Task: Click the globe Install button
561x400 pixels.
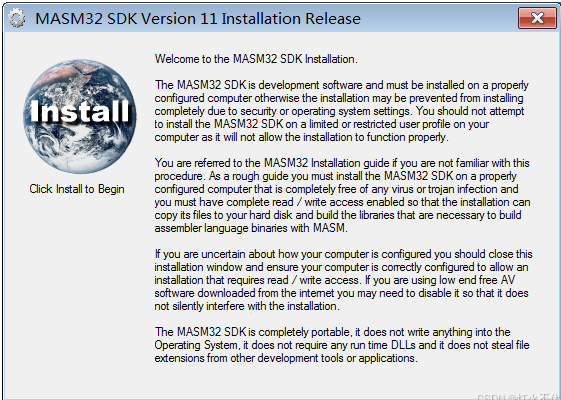Action: [80, 116]
